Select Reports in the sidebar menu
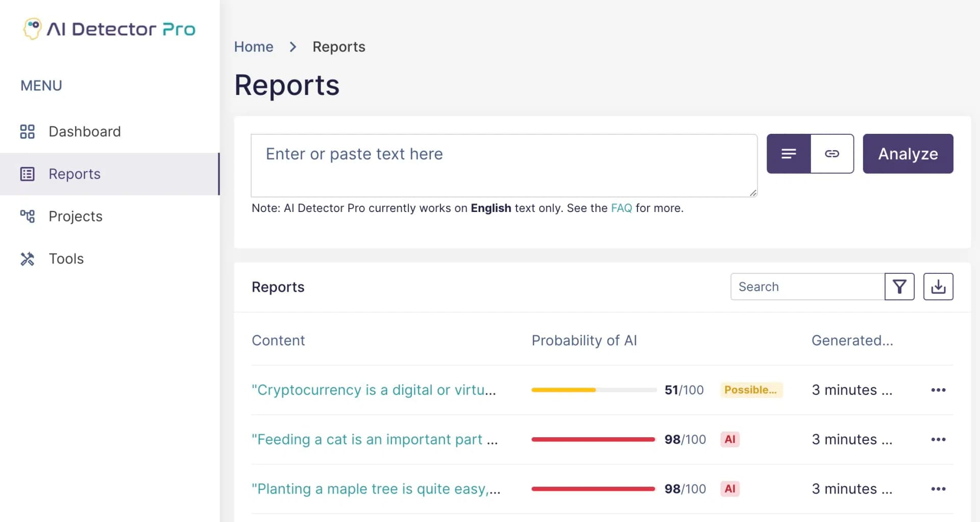The width and height of the screenshot is (980, 522). (74, 174)
